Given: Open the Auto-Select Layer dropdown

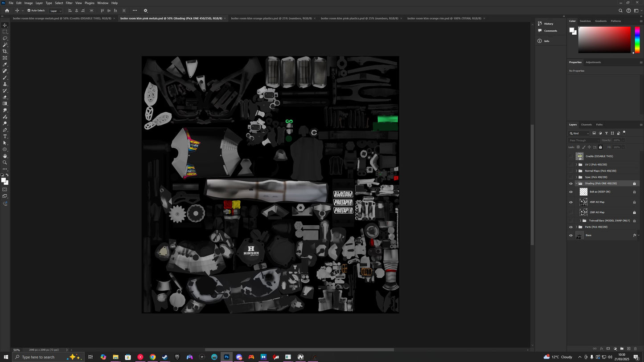Looking at the screenshot, I should [56, 11].
